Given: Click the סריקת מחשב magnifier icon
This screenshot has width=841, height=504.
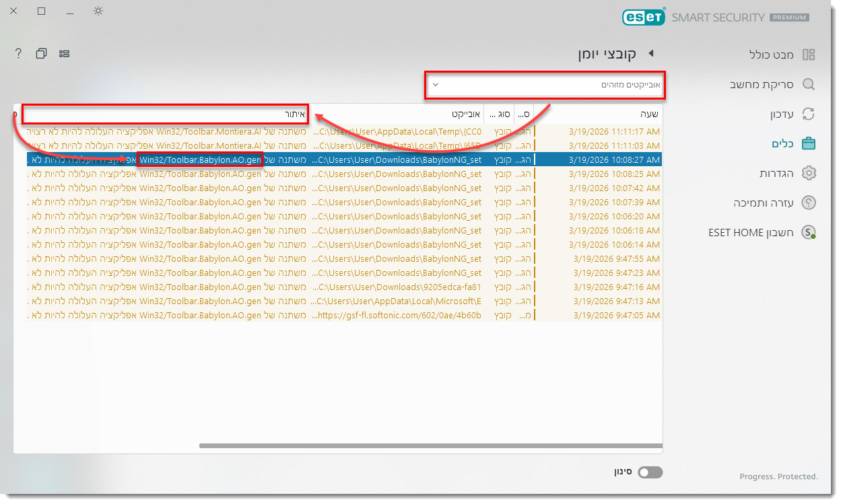Looking at the screenshot, I should pyautogui.click(x=809, y=84).
